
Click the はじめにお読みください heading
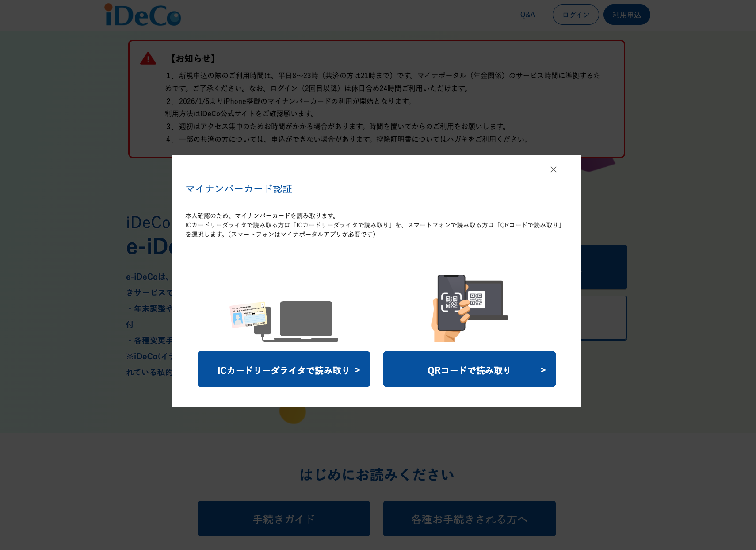(377, 475)
